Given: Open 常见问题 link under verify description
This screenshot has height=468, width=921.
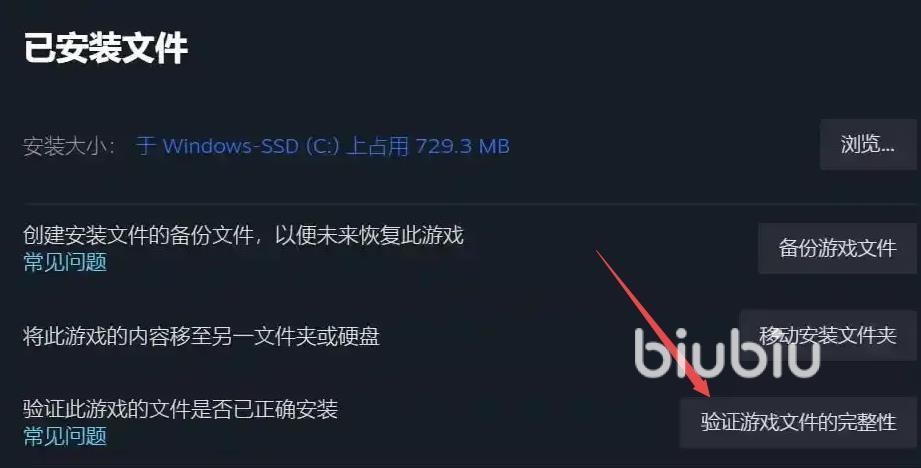Looking at the screenshot, I should (65, 436).
